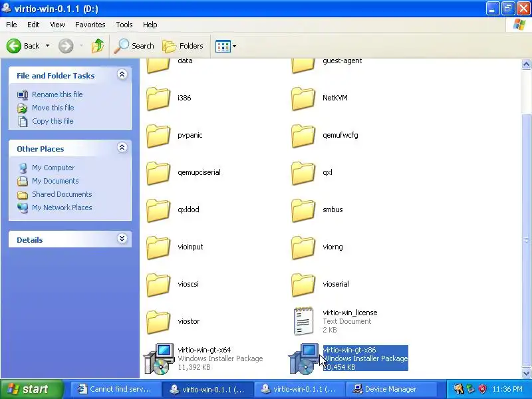This screenshot has height=399, width=532.
Task: Select the viostor folder icon
Action: pos(158,323)
